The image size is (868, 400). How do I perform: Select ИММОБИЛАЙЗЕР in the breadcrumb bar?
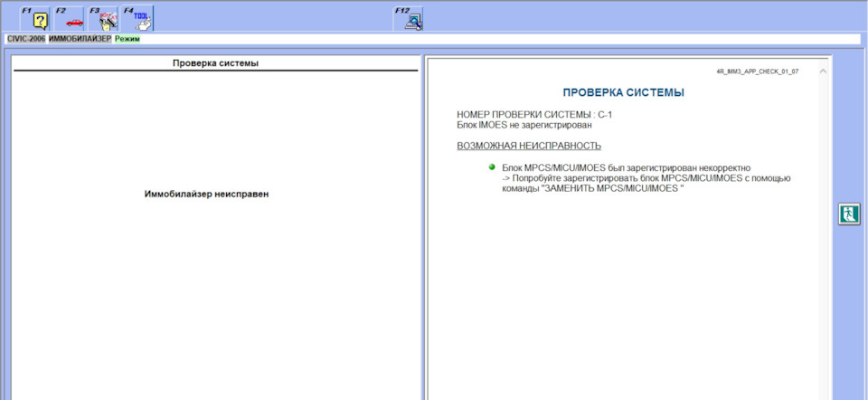tap(80, 40)
